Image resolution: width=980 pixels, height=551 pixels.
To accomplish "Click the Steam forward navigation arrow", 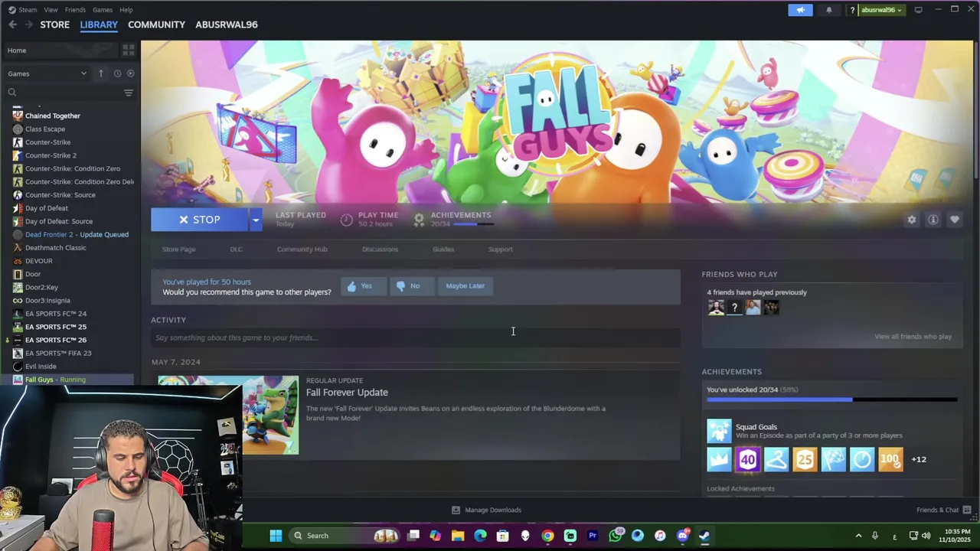I will [29, 24].
